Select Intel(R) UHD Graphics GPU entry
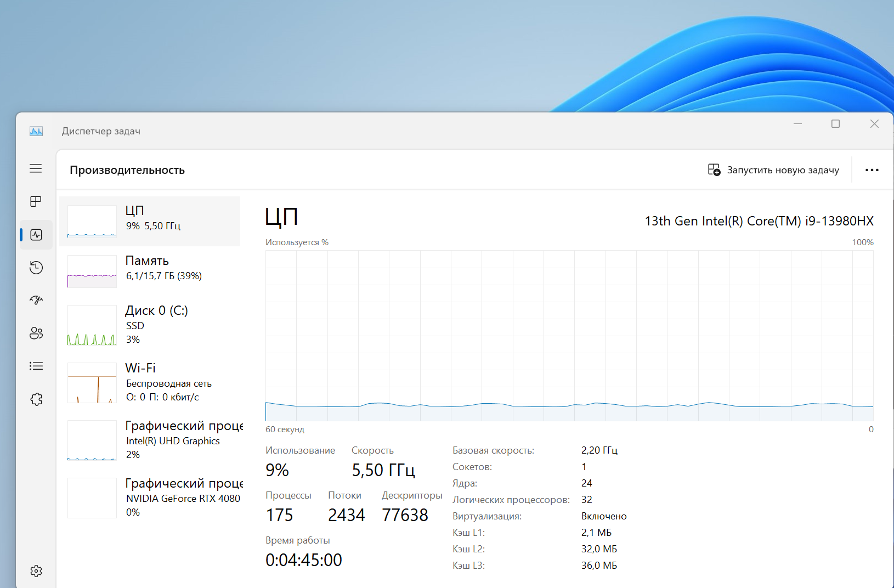This screenshot has width=894, height=588. [150, 440]
